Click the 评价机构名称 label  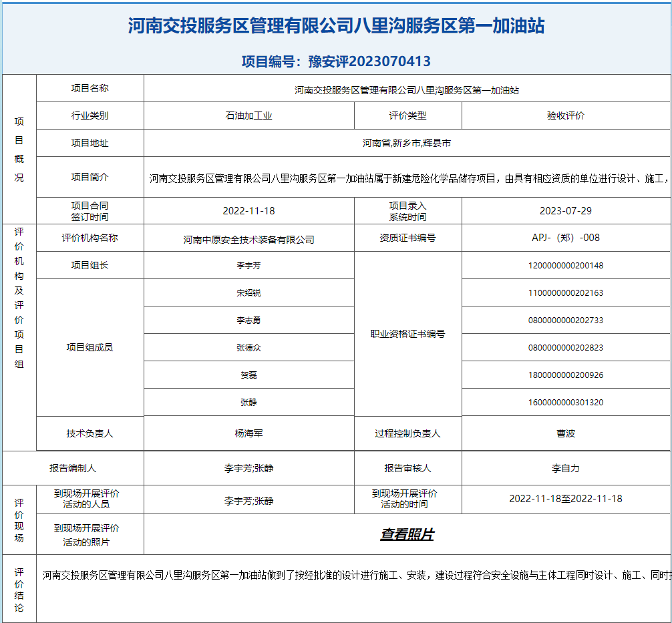click(x=90, y=238)
